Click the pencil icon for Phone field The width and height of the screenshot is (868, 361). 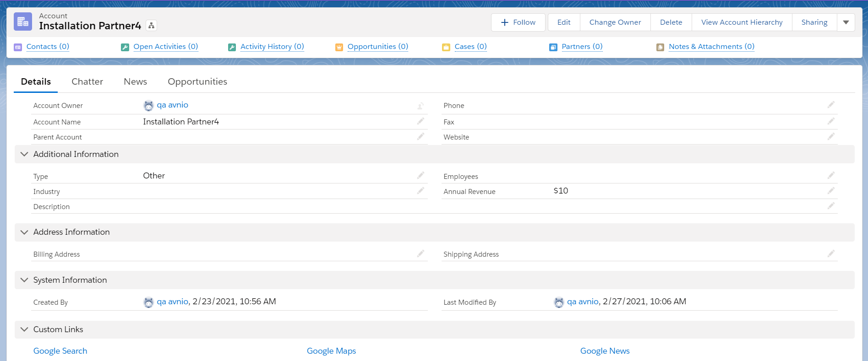(x=831, y=105)
